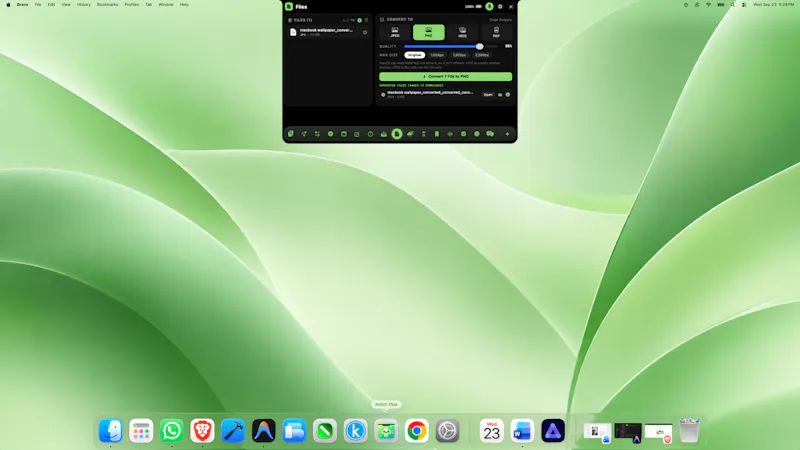The width and height of the screenshot is (800, 450).
Task: Open the File menu
Action: (38, 5)
